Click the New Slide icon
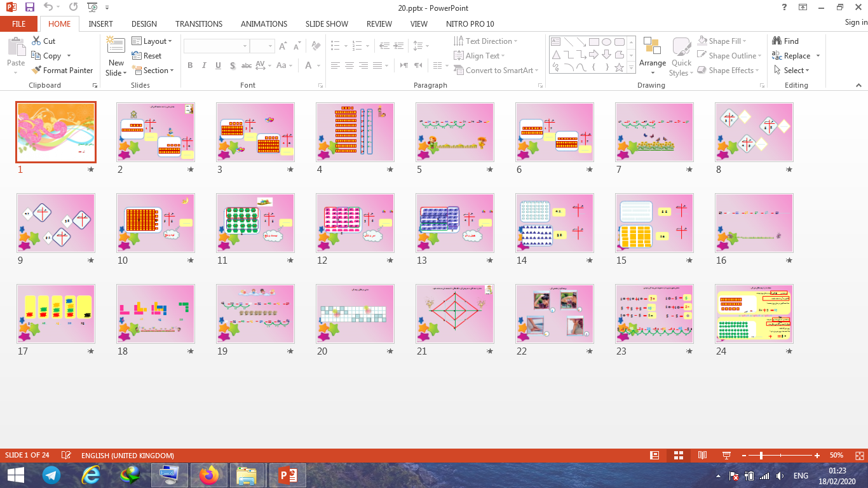This screenshot has height=488, width=868. point(116,48)
